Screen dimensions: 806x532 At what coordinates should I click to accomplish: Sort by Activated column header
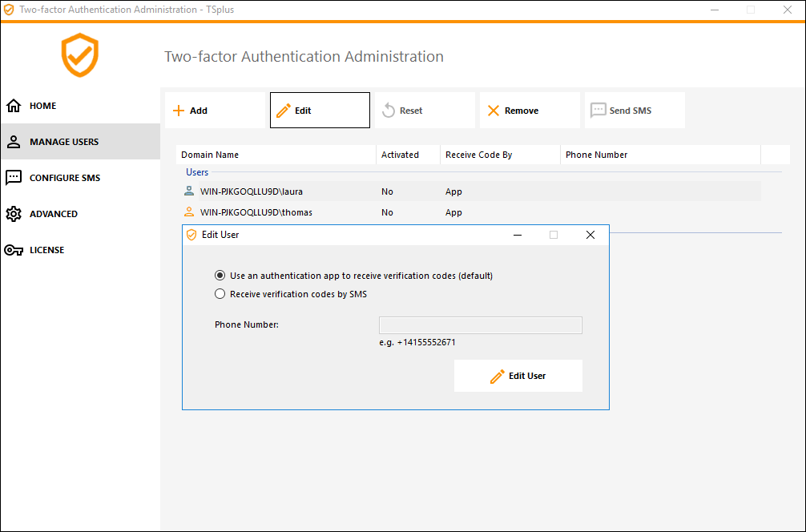(x=408, y=155)
